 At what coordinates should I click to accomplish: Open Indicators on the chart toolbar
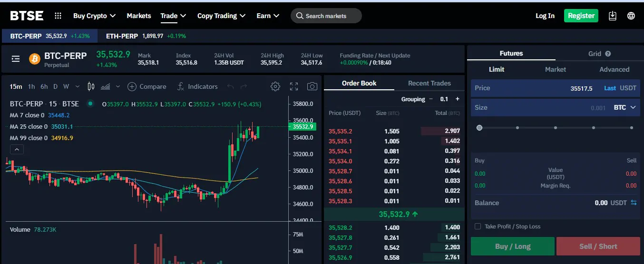click(x=197, y=86)
